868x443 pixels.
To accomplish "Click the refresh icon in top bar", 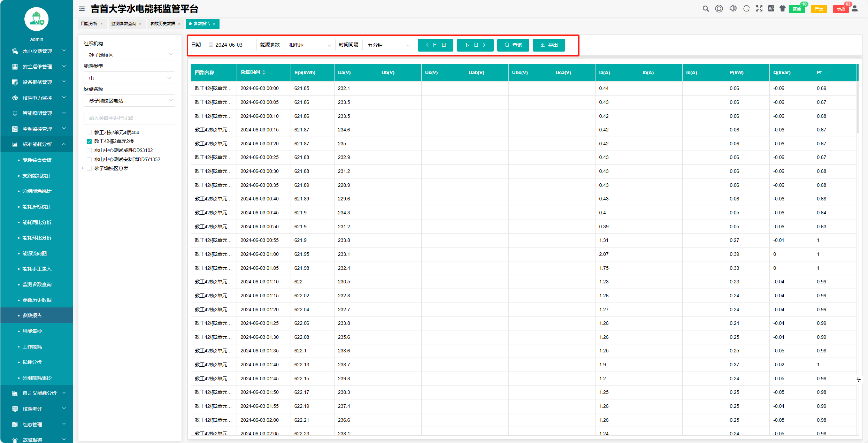I will point(746,9).
